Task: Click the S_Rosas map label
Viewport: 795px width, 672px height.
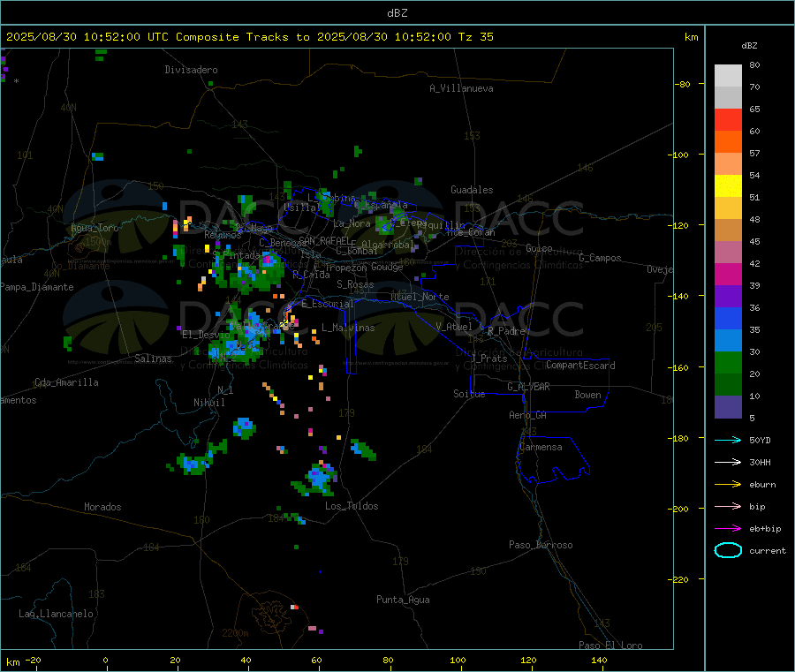Action: tap(355, 285)
